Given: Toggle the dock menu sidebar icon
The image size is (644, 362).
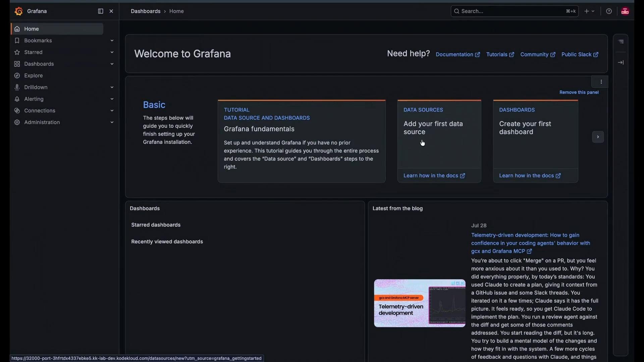Looking at the screenshot, I should 101,11.
